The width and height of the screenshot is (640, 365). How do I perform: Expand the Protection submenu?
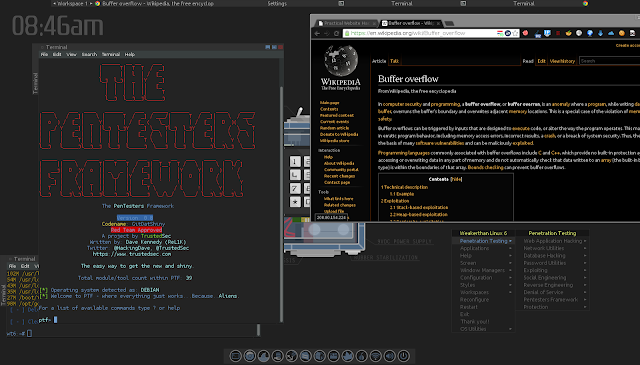[553, 307]
